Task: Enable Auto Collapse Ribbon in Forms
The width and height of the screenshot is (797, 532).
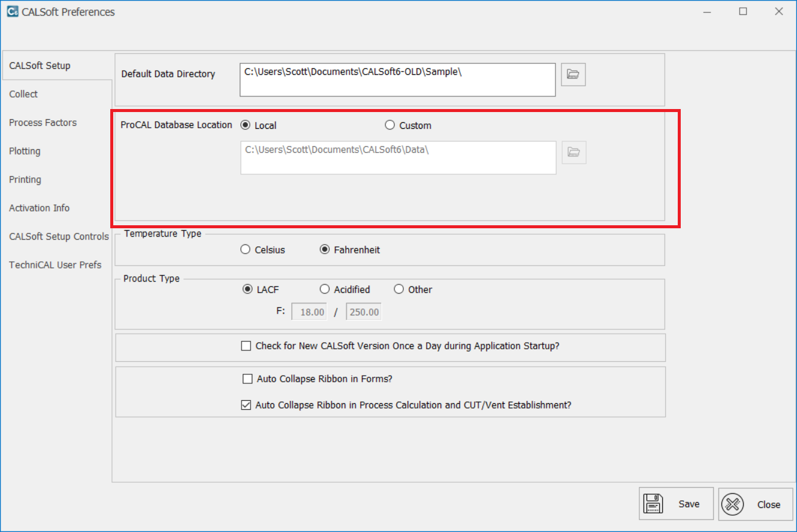Action: 247,379
